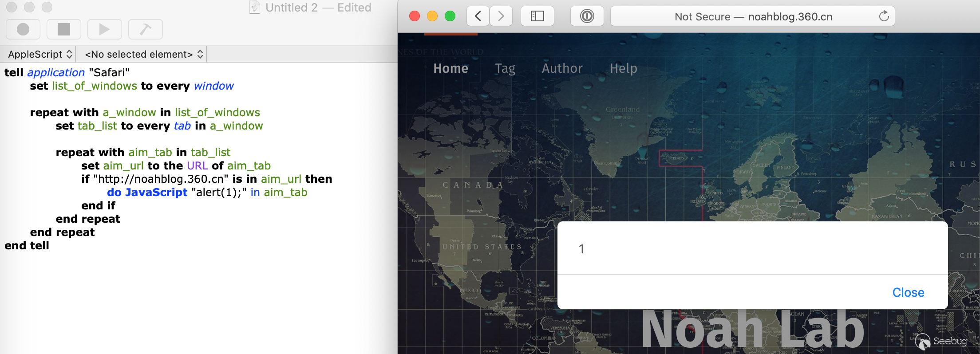Maximize the Safari window with green button
This screenshot has width=980, height=354.
point(450,16)
